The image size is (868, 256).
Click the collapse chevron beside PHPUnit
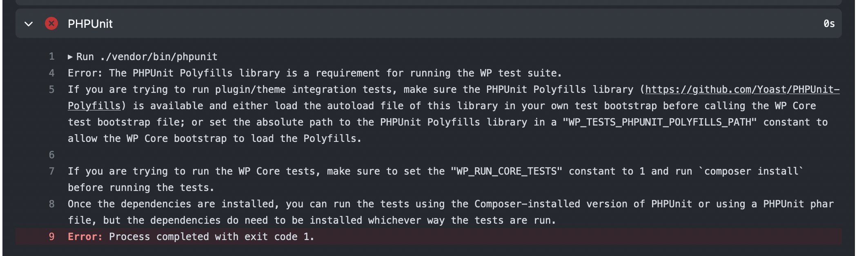click(27, 23)
